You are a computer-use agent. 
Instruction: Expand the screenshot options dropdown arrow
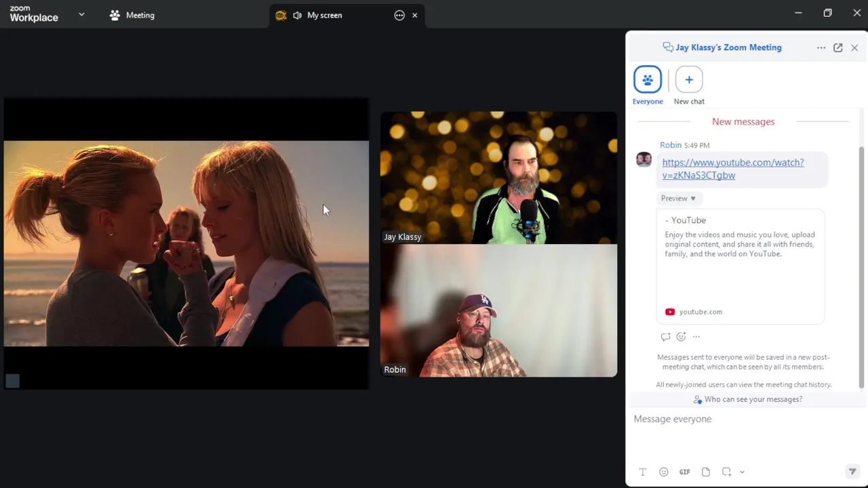point(742,472)
